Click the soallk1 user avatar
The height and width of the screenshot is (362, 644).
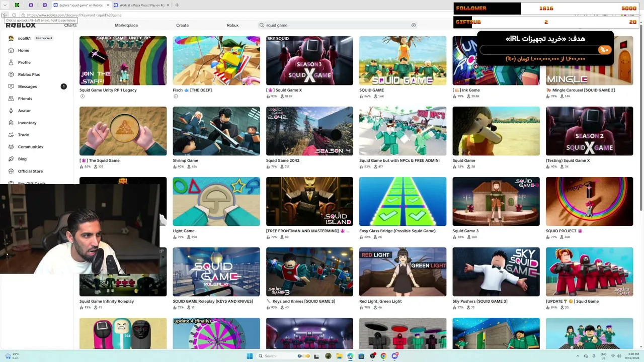click(x=11, y=38)
